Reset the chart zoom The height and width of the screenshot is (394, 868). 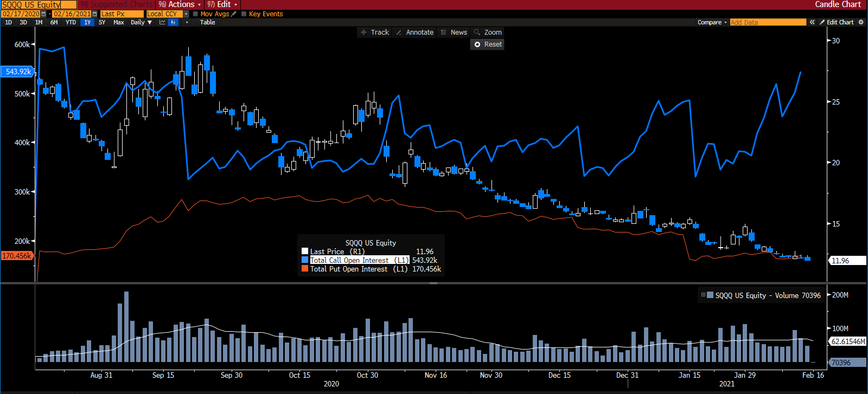click(488, 44)
